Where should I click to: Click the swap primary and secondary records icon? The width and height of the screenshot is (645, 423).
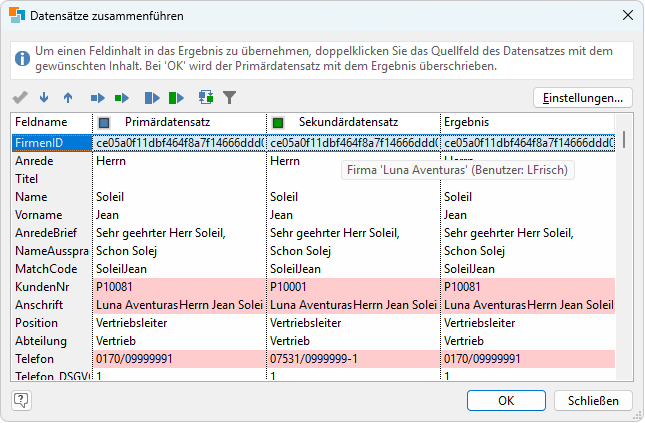pos(206,98)
